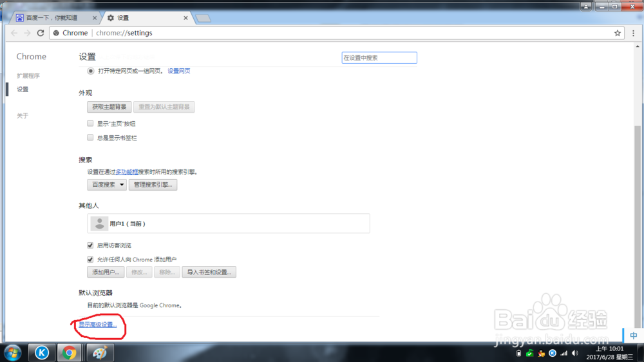
Task: Open the Set pages link
Action: 178,71
